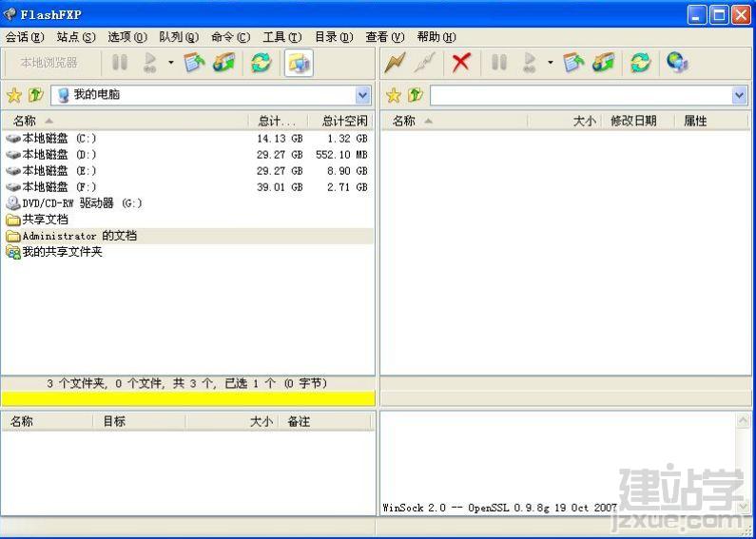The image size is (756, 539).
Task: Open the dropdown arrow beside local play button
Action: pos(170,62)
